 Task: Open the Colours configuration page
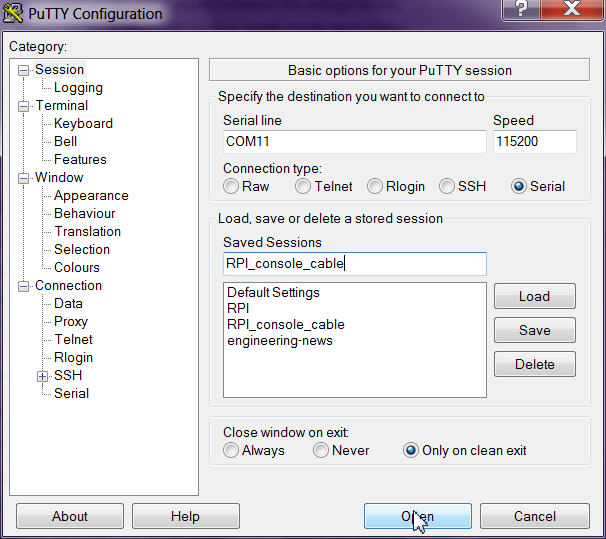point(76,268)
